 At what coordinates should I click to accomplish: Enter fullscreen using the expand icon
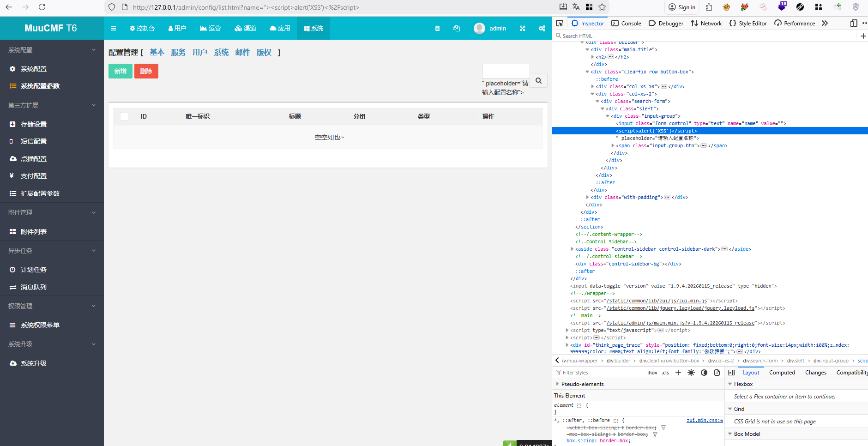[x=522, y=29]
